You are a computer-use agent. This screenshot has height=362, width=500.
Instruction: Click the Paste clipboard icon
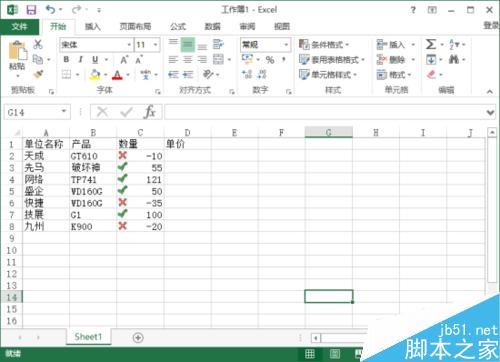click(x=17, y=51)
